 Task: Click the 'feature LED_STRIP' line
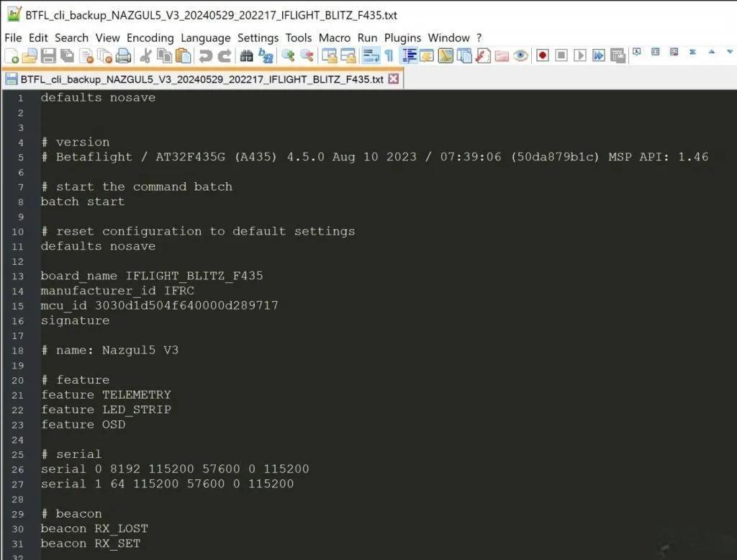point(106,410)
